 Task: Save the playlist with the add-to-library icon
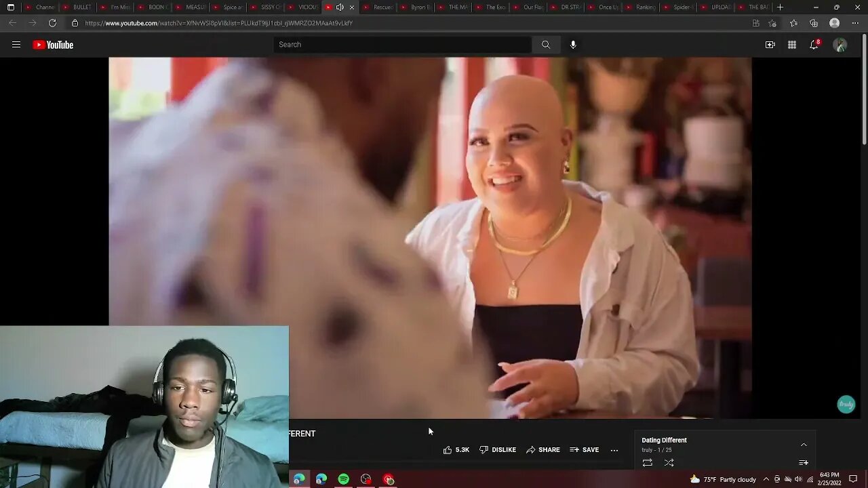click(804, 463)
